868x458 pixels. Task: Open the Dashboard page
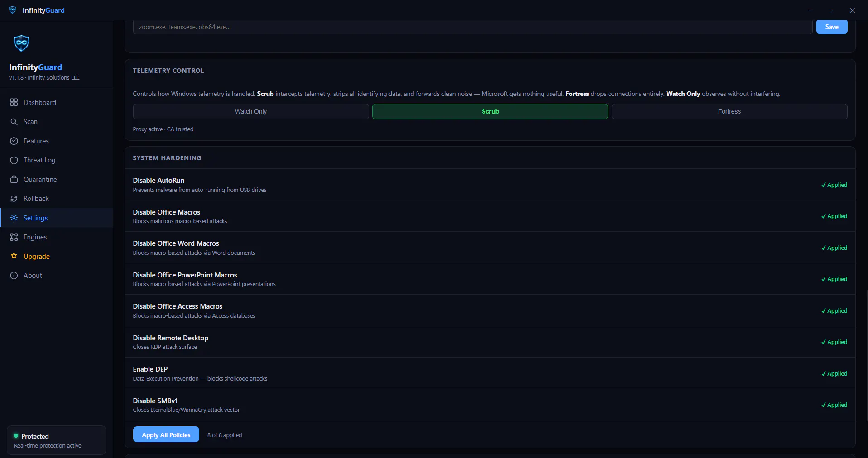57,102
